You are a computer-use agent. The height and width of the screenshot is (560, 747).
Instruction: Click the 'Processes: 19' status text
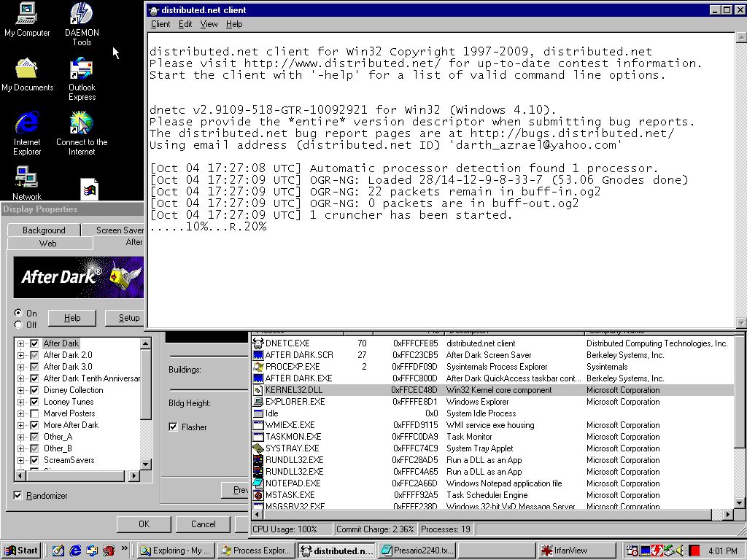(x=446, y=529)
